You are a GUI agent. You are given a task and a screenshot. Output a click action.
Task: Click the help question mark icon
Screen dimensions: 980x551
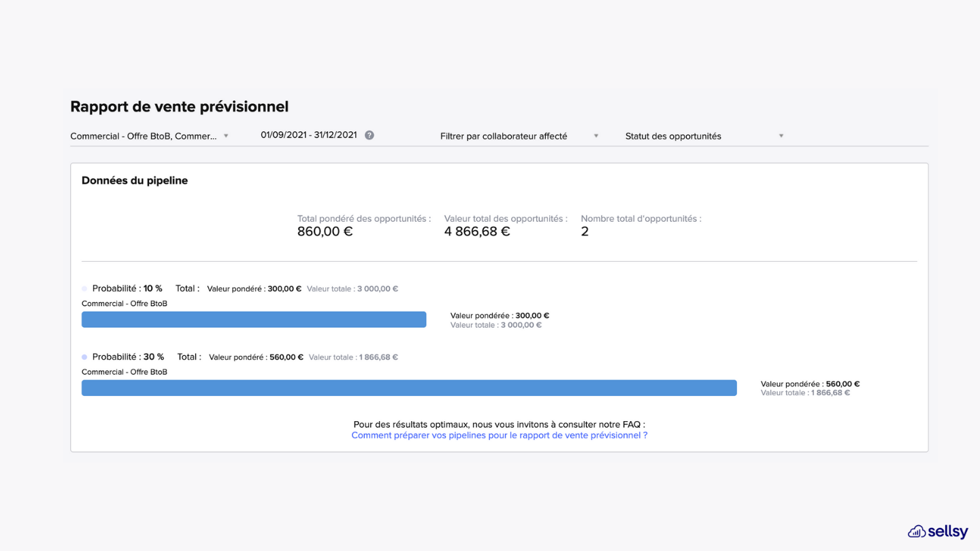point(369,135)
